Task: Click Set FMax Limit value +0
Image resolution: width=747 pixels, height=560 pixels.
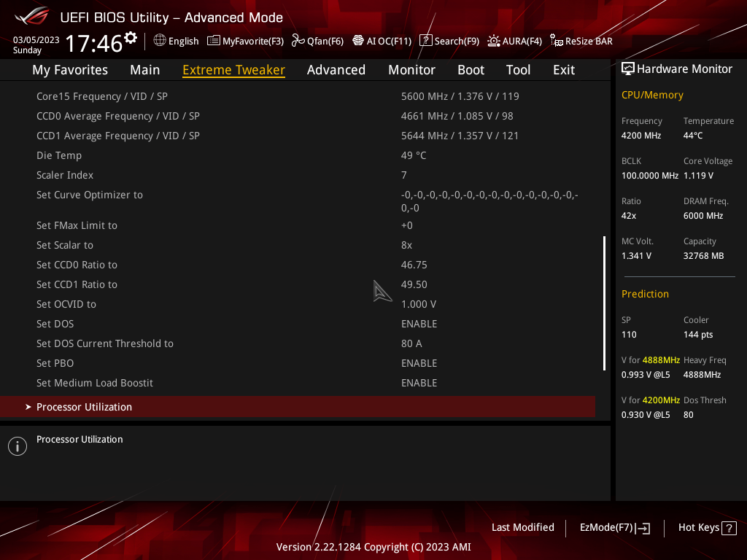Action: tap(406, 225)
